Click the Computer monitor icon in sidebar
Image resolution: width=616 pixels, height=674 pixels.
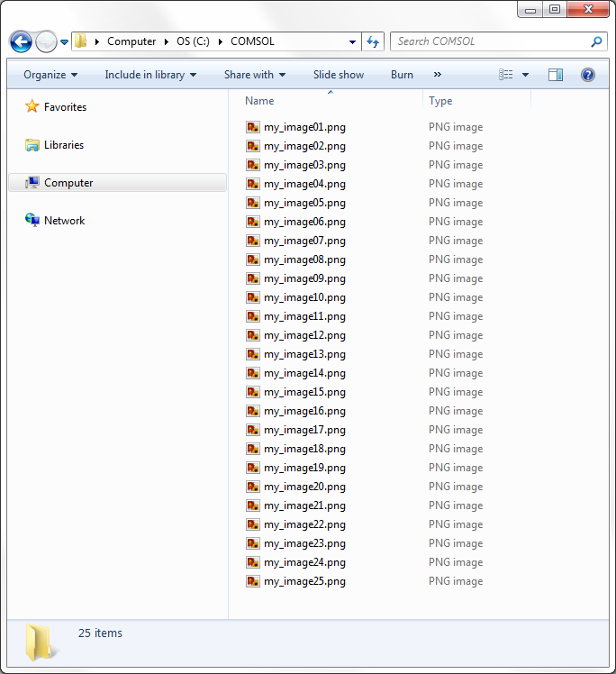(32, 183)
